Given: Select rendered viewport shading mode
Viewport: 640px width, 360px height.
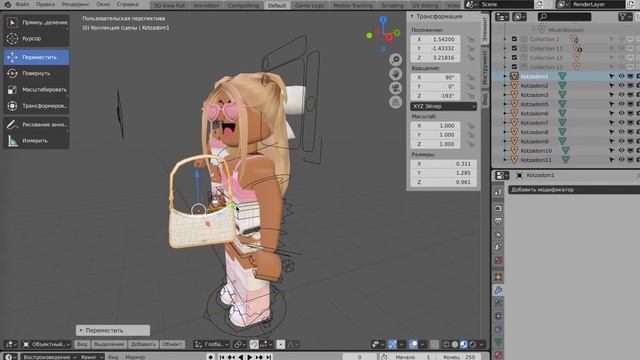Looking at the screenshot, I should [x=473, y=344].
